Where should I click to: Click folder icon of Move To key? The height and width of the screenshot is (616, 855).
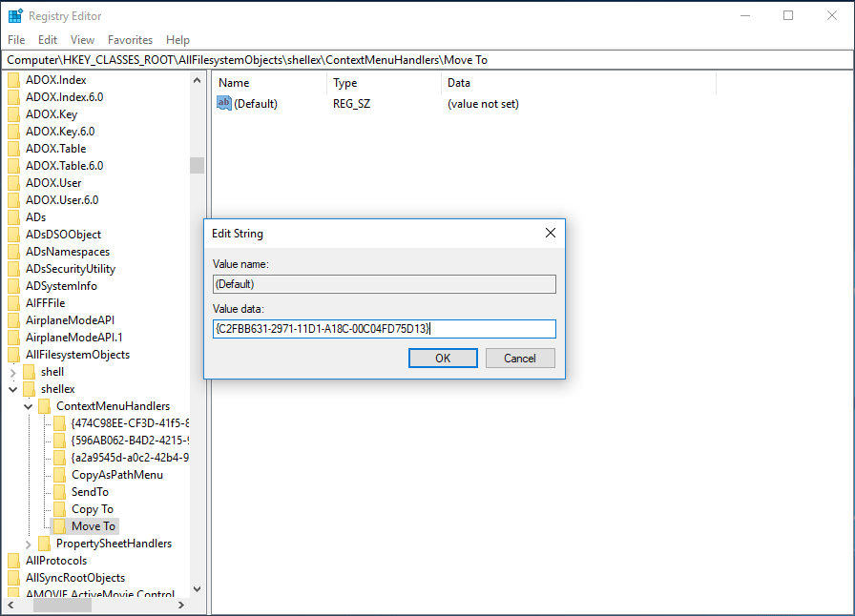(60, 526)
